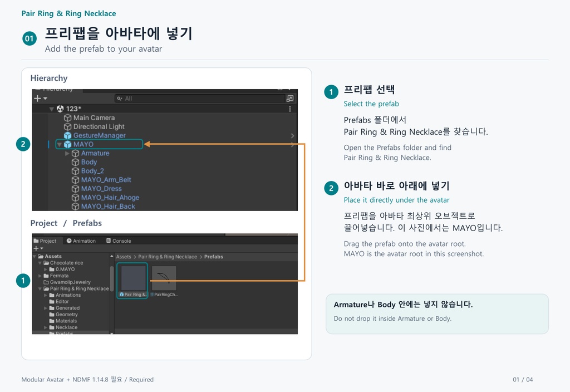Click the Directional Light cube icon
This screenshot has height=392, width=570.
pyautogui.click(x=67, y=126)
